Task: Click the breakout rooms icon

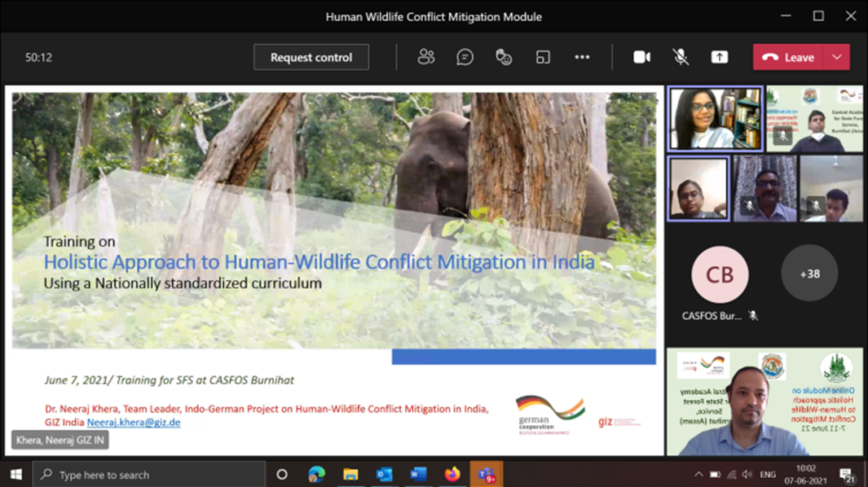Action: coord(543,57)
